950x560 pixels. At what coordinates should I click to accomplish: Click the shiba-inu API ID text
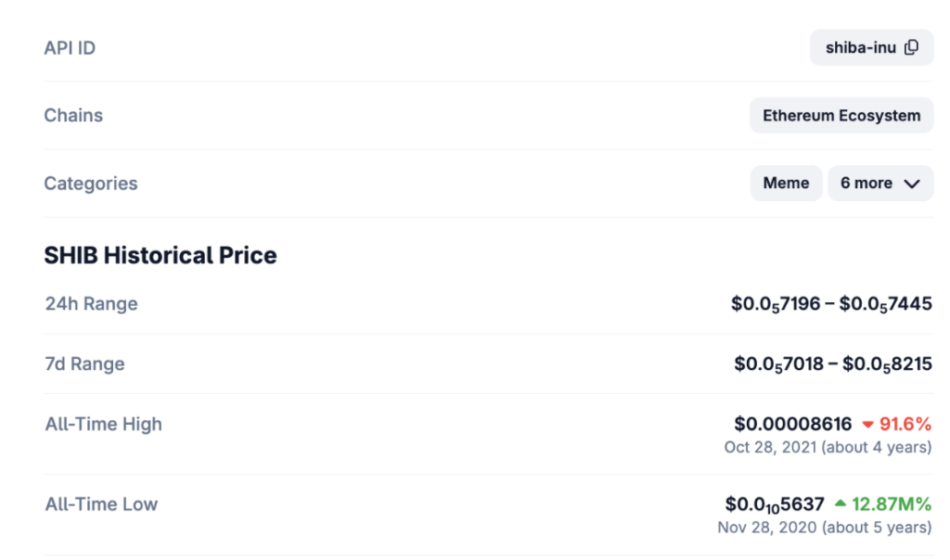tap(860, 47)
